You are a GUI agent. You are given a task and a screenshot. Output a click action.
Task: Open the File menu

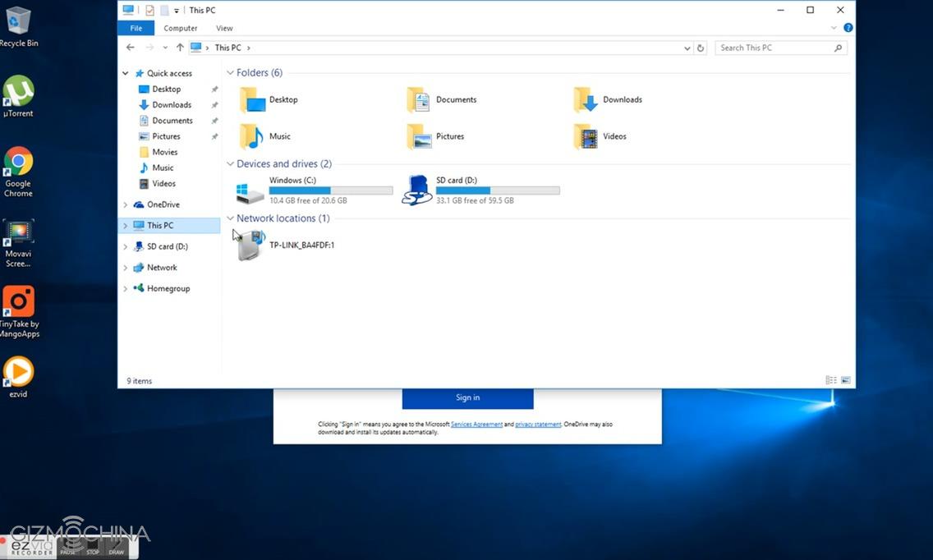(x=136, y=28)
